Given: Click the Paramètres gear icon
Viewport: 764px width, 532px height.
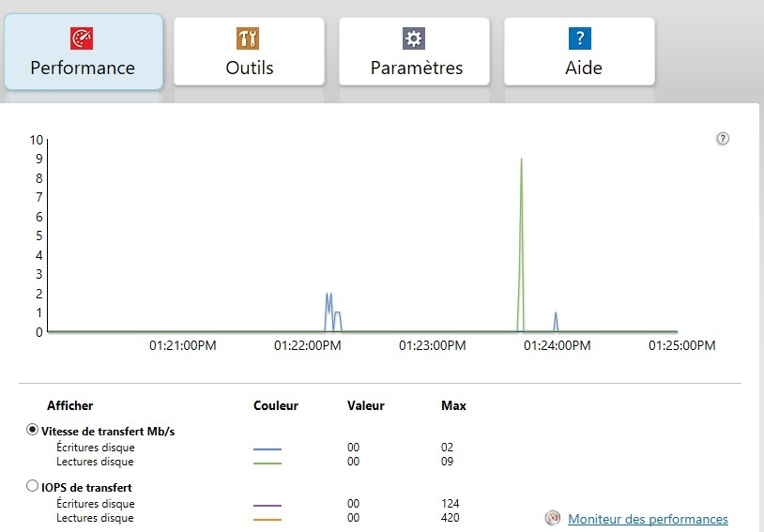Looking at the screenshot, I should pyautogui.click(x=414, y=38).
